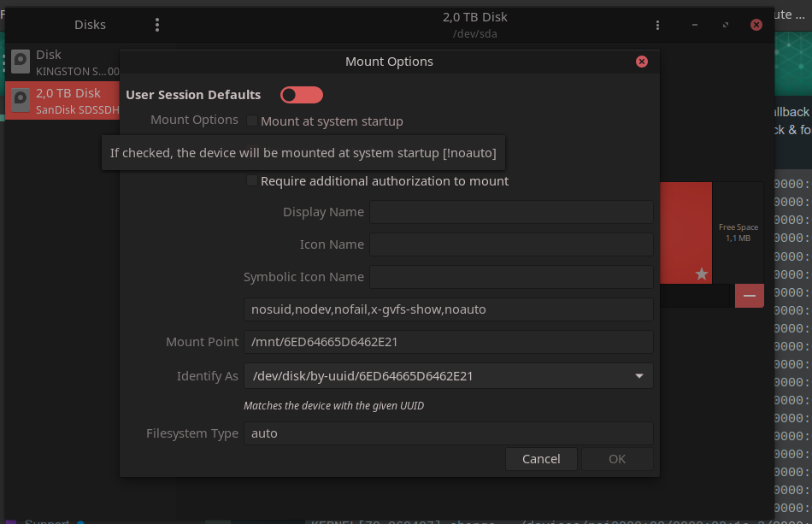Toggle User Session Defaults switch
Image resolution: width=812 pixels, height=524 pixels.
[302, 95]
